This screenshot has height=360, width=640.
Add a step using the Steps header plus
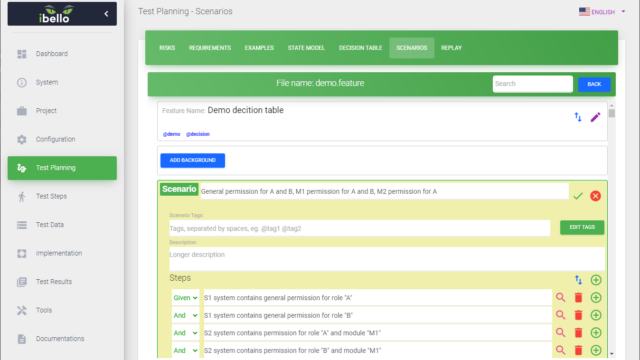point(596,280)
